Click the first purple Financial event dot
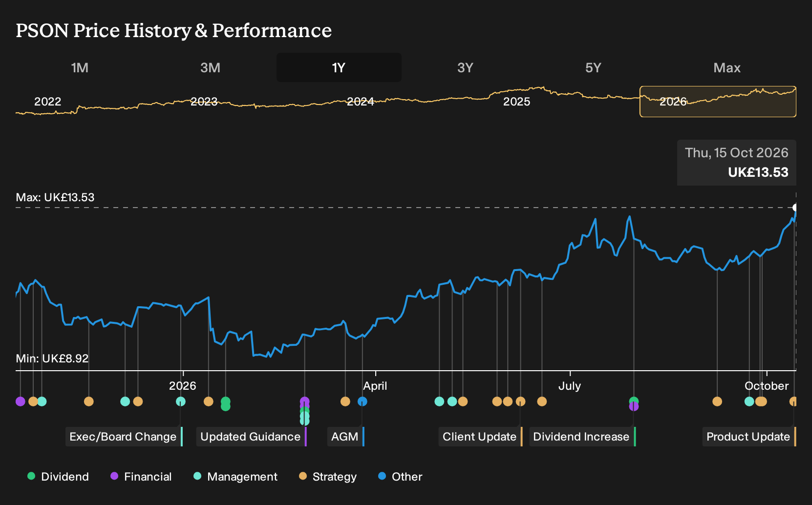 tap(20, 401)
